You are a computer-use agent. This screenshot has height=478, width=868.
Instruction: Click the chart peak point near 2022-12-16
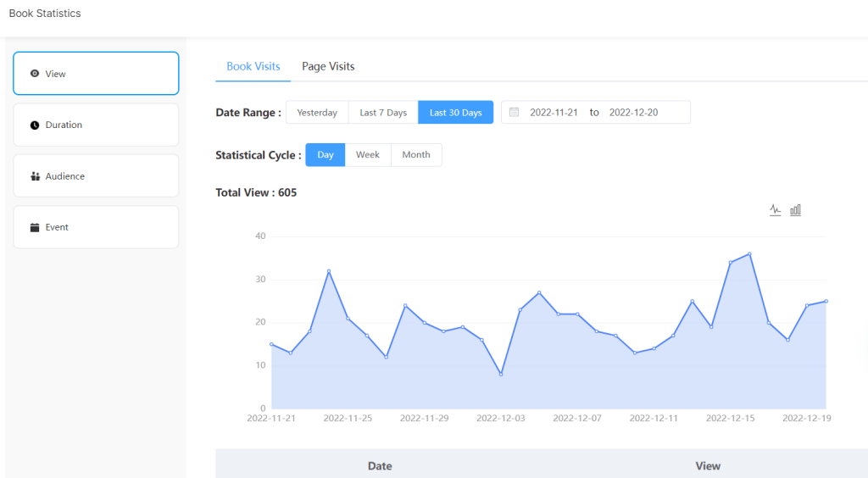pos(749,254)
